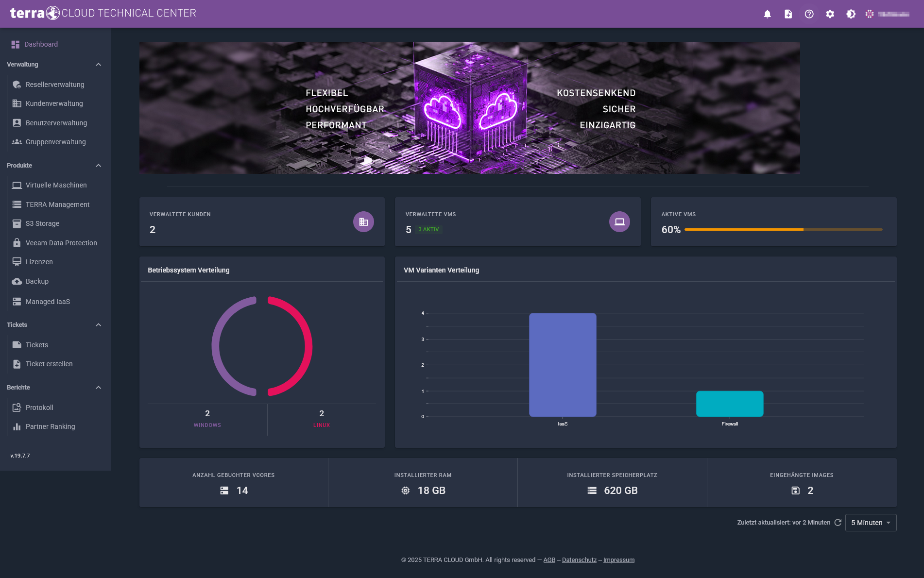Collapse the Verwaltung section

tap(99, 65)
